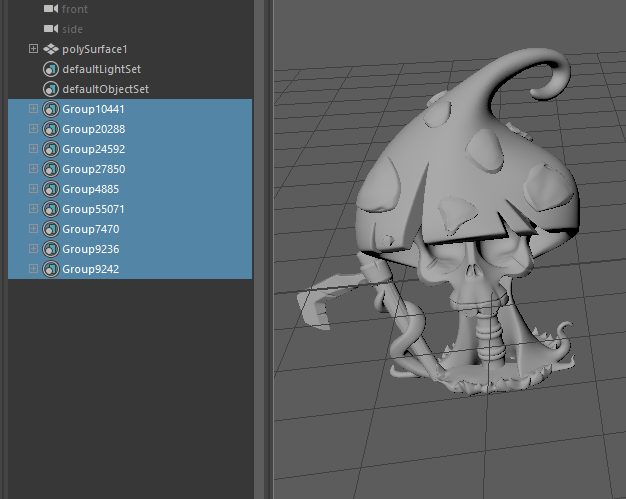Select the side camera label
Image resolution: width=626 pixels, height=499 pixels.
72,29
